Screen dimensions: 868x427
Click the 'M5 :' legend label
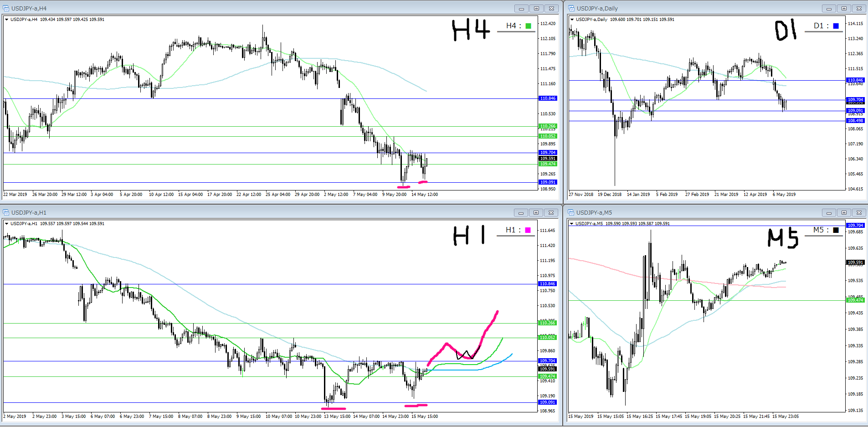click(821, 230)
